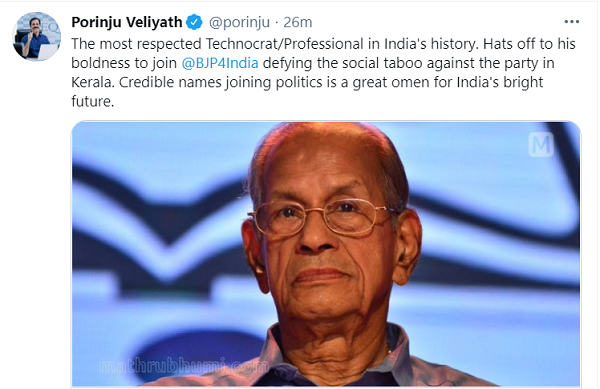Image resolution: width=600 pixels, height=389 pixels.
Task: Open the three-dot more options menu
Action: point(571,22)
